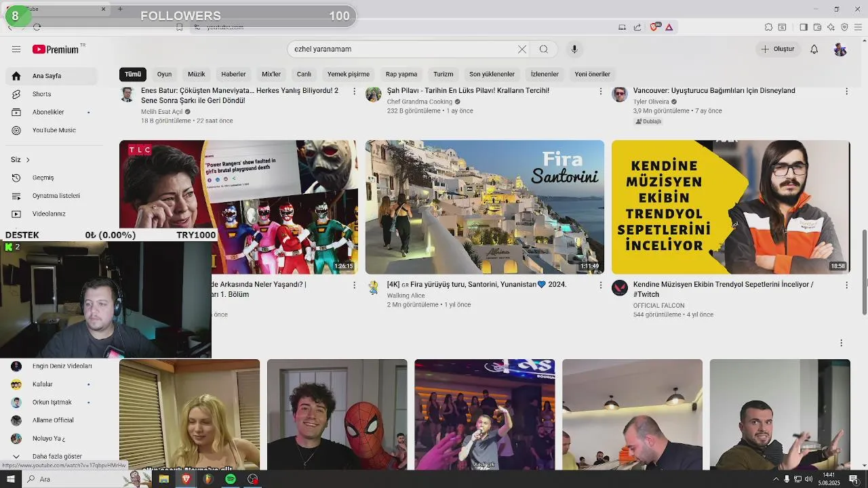
Task: Select the Yemek pişirme filter chip
Action: 349,74
